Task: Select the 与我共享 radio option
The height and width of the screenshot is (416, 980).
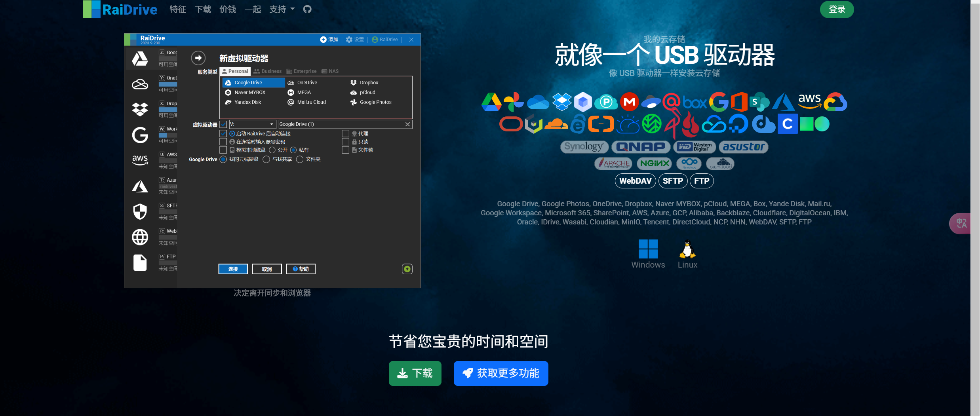Action: tap(266, 160)
